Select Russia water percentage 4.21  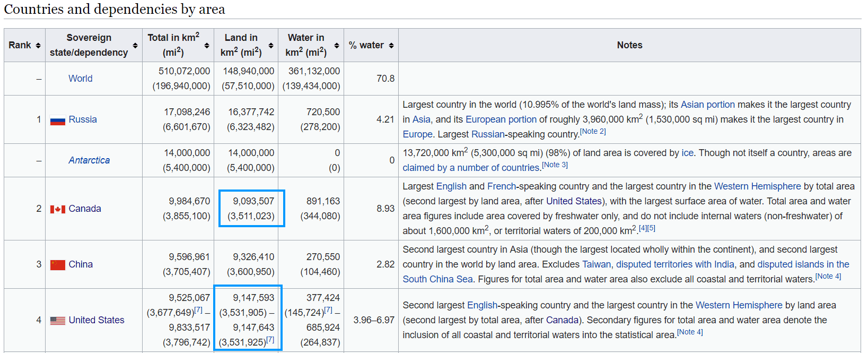pos(385,119)
